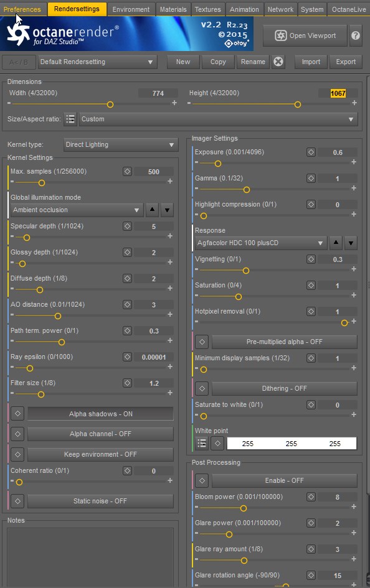Click the Gamma slider handle
The width and height of the screenshot is (370, 588).
click(247, 190)
